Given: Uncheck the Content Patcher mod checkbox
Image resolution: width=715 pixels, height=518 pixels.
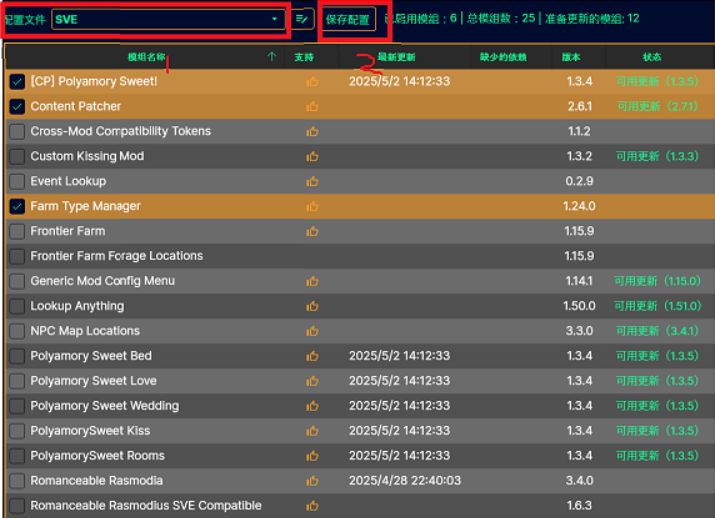Looking at the screenshot, I should [17, 106].
